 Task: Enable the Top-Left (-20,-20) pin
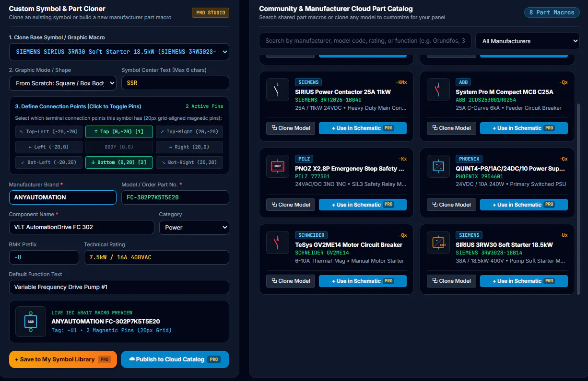[49, 132]
